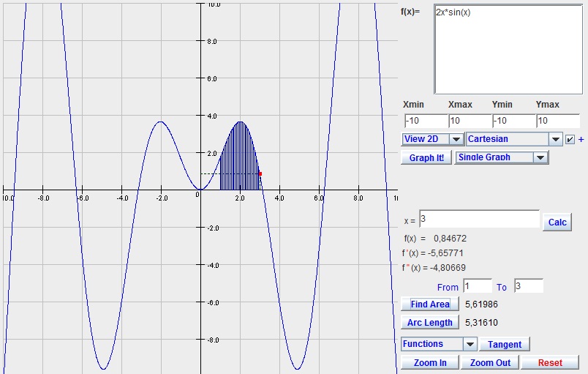Expand the Cartesian coordinate system dropdown

pos(513,139)
